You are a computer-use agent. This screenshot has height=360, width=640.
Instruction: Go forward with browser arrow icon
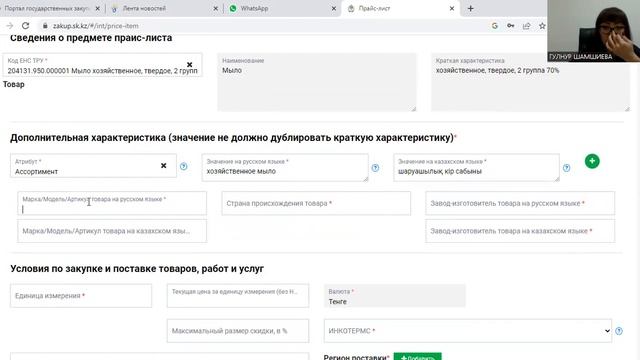pyautogui.click(x=9, y=26)
